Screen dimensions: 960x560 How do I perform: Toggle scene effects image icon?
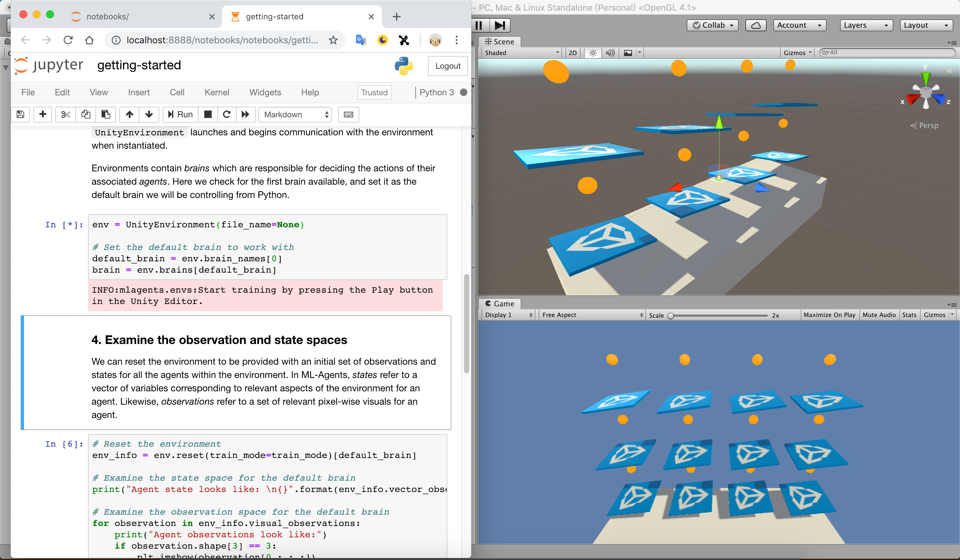pyautogui.click(x=628, y=53)
